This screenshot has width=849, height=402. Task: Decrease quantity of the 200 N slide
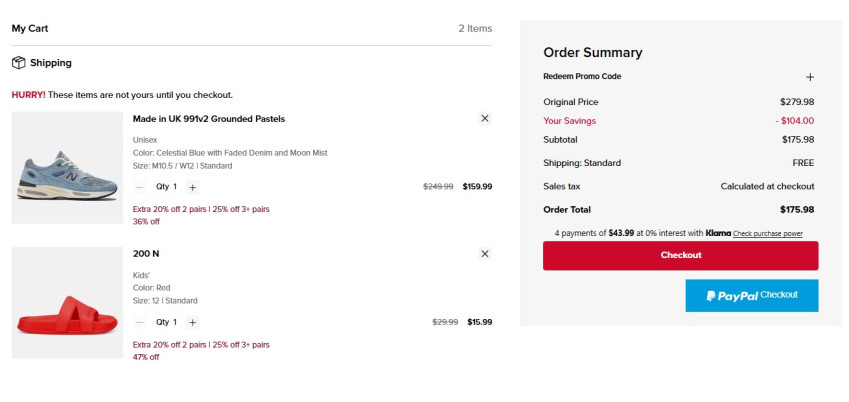click(x=140, y=322)
